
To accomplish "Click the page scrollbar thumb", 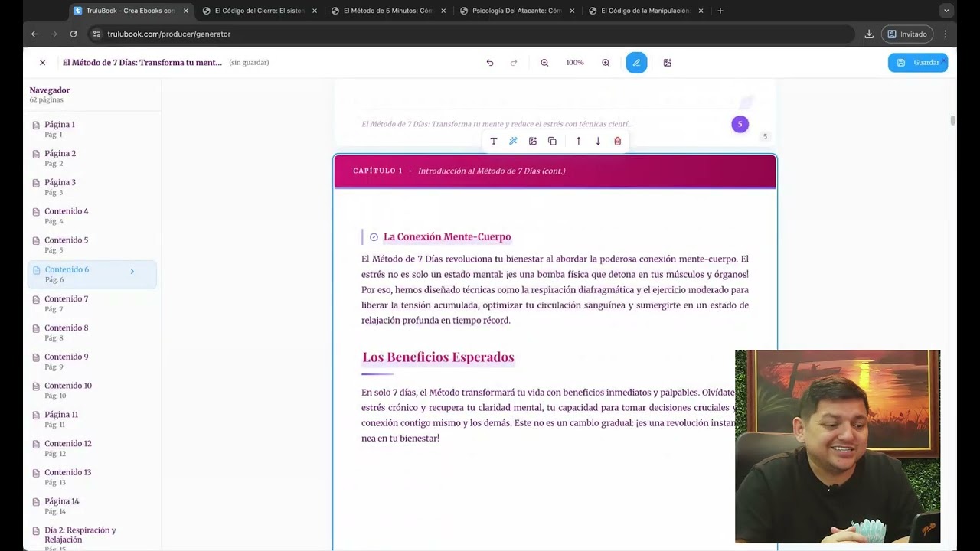I will point(953,120).
